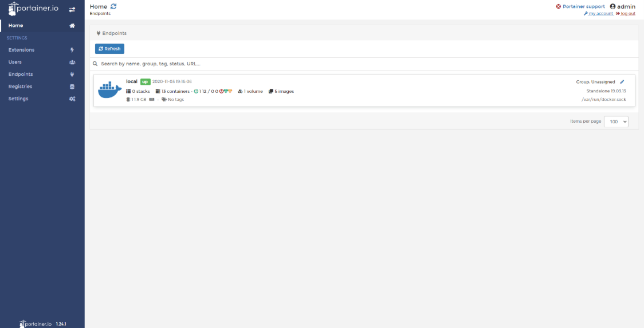Toggle the sidebar with the arrows icon
Screen dimensions: 644x328
pyautogui.click(x=72, y=9)
